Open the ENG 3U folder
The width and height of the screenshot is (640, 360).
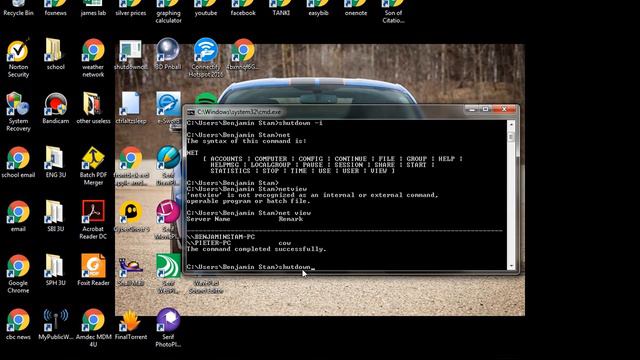point(55,162)
